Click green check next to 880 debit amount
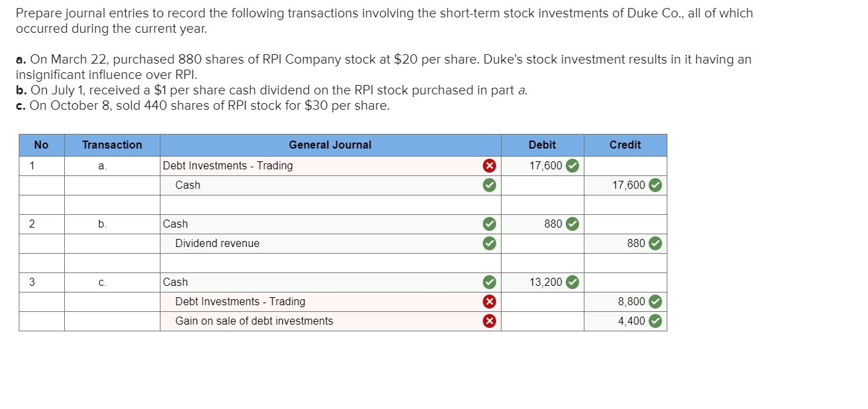This screenshot has width=868, height=409. [x=572, y=224]
